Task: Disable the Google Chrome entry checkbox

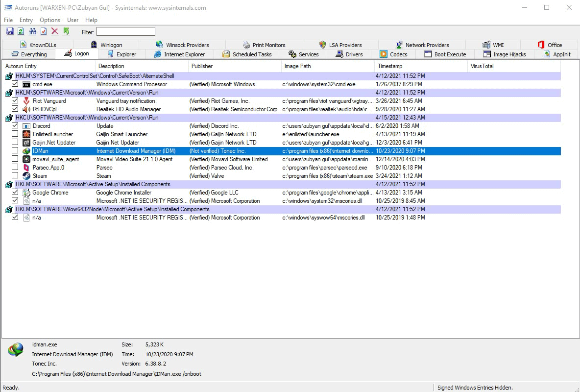Action: 15,193
